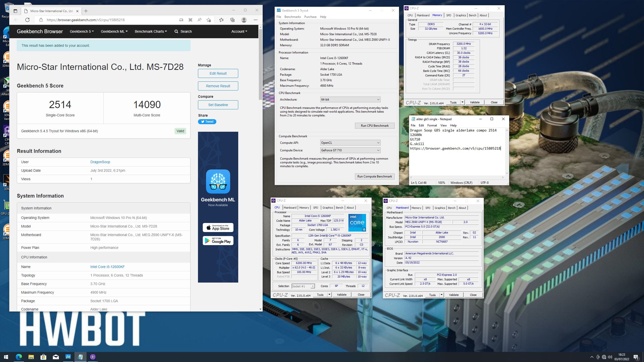Click the browser refresh icon
The width and height of the screenshot is (644, 362).
pyautogui.click(x=27, y=20)
